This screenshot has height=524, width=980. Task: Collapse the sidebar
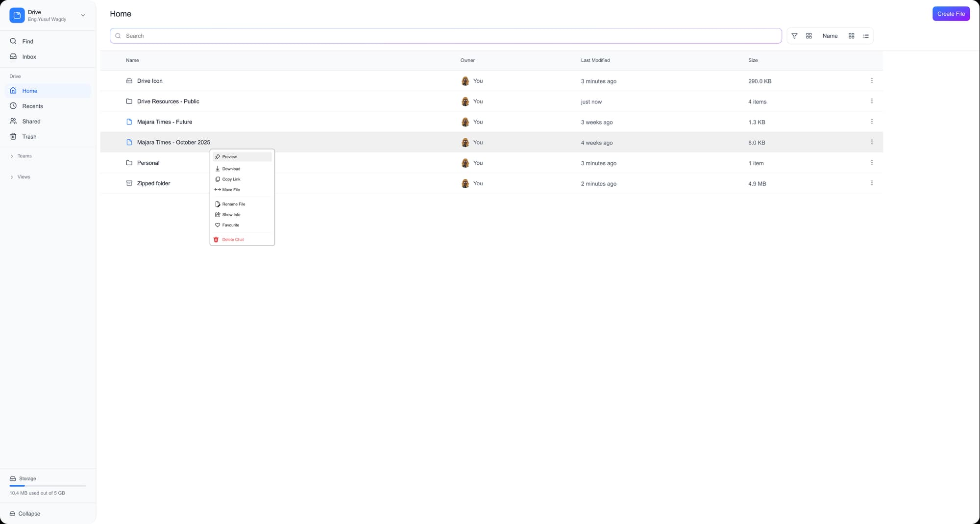(25, 513)
